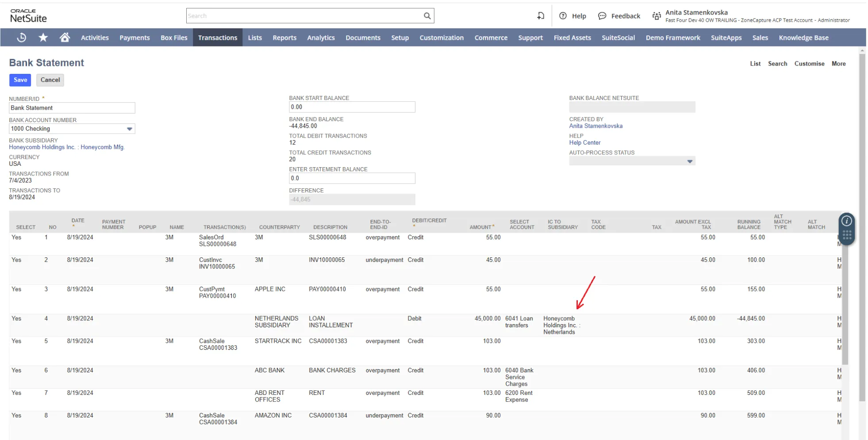868x440 pixels.
Task: Select the 45,000.00 amount in row 4
Action: (488, 318)
